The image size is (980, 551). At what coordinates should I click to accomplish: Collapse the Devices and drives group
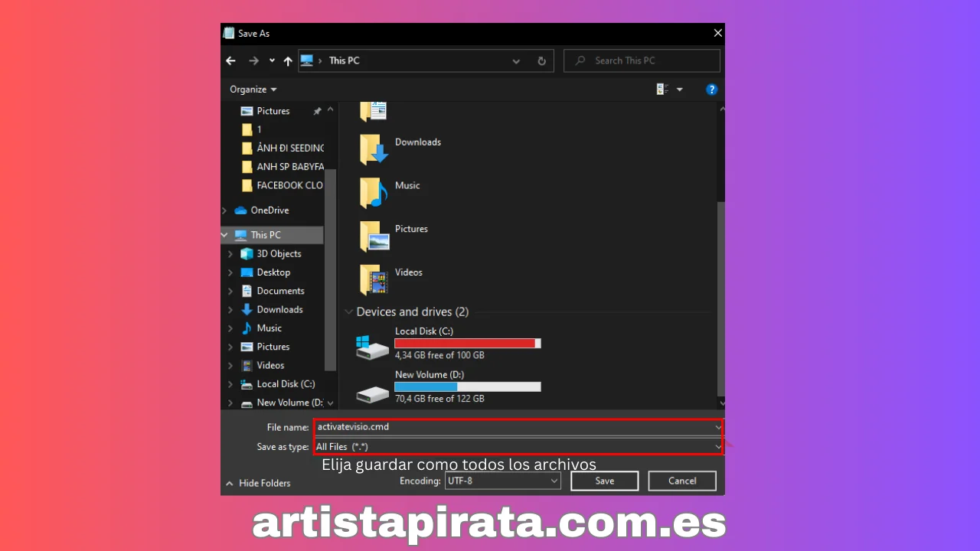coord(349,312)
